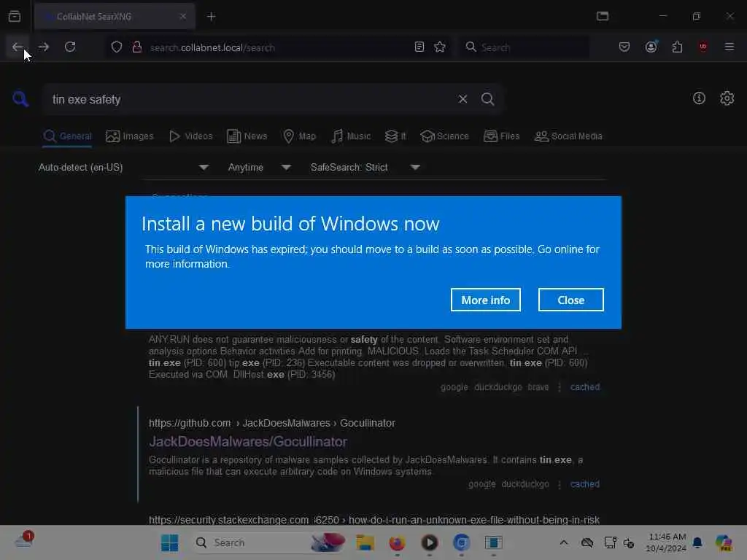Screen dimensions: 747x560
Task: Open the Firefox account icon
Action: (651, 47)
